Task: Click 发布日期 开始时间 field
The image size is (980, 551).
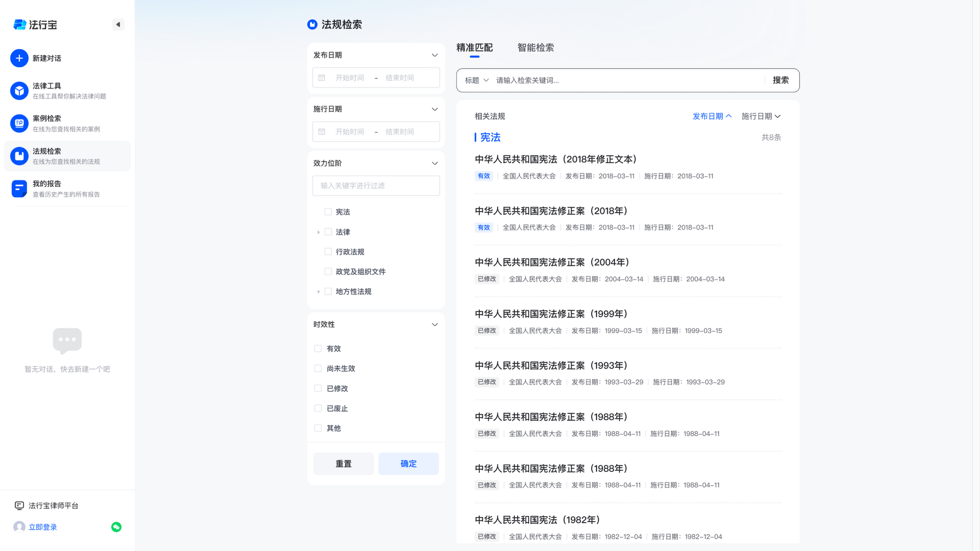Action: pos(350,78)
